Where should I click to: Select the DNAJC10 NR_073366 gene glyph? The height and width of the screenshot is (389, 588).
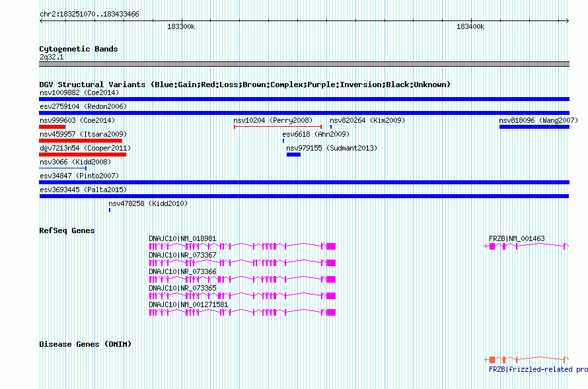point(242,279)
